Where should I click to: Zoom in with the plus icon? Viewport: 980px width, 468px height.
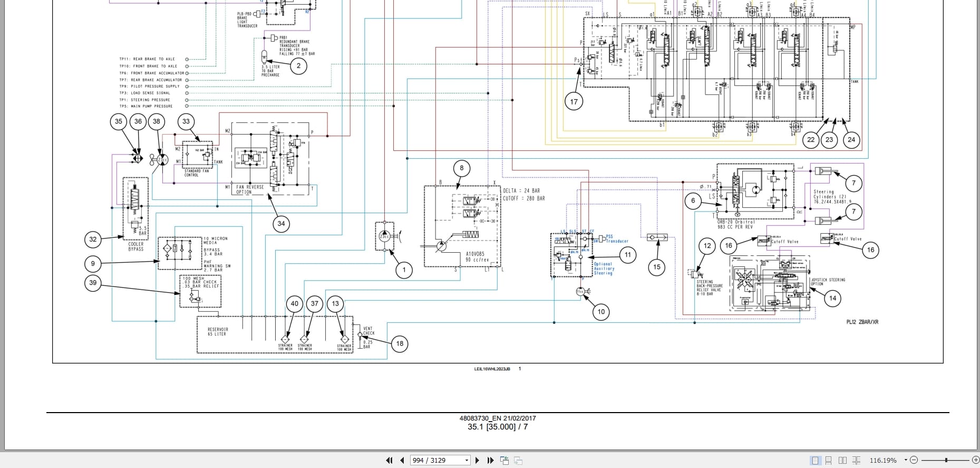975,460
